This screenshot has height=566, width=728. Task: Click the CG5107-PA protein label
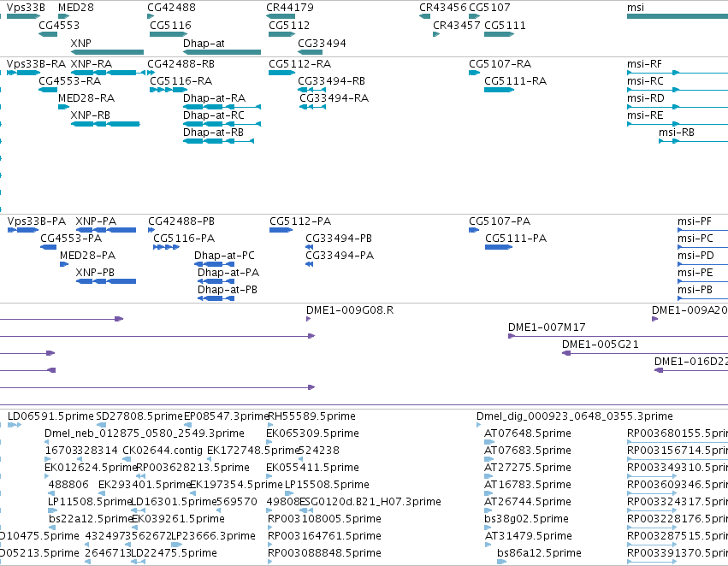click(x=500, y=221)
